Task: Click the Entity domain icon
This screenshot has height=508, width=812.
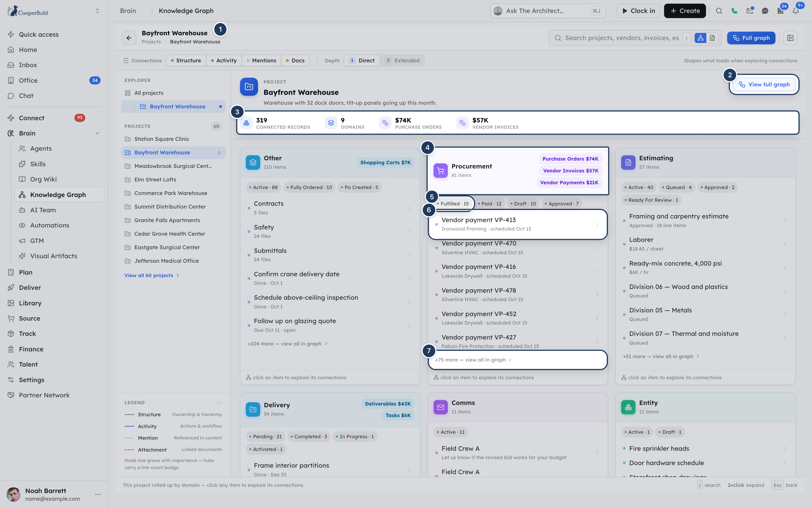Action: pyautogui.click(x=628, y=407)
